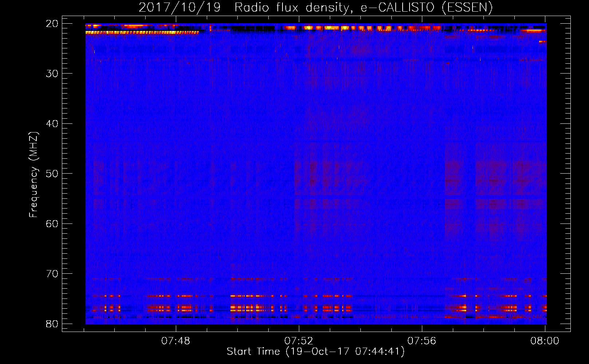Click the 40 frequency tick label
The height and width of the screenshot is (364, 589).
(x=52, y=124)
